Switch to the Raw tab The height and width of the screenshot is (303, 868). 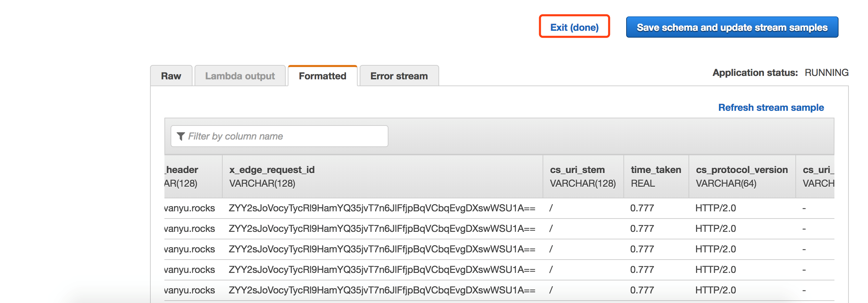click(x=171, y=76)
